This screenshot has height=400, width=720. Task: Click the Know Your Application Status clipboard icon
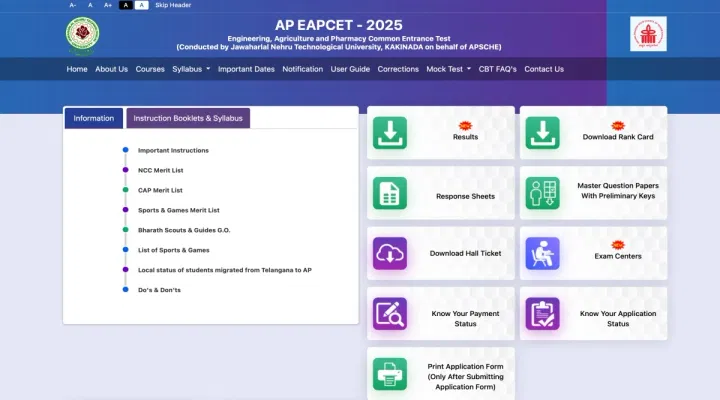pyautogui.click(x=542, y=314)
